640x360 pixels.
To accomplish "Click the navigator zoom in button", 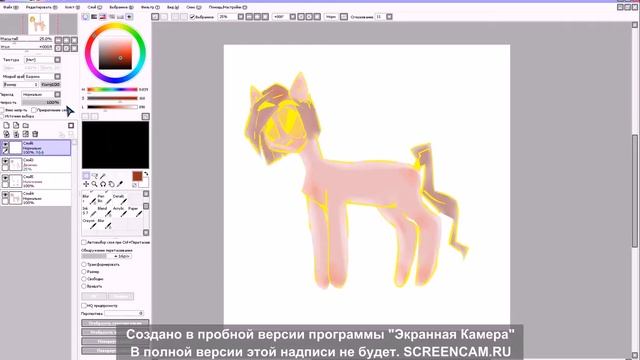I will (66, 40).
